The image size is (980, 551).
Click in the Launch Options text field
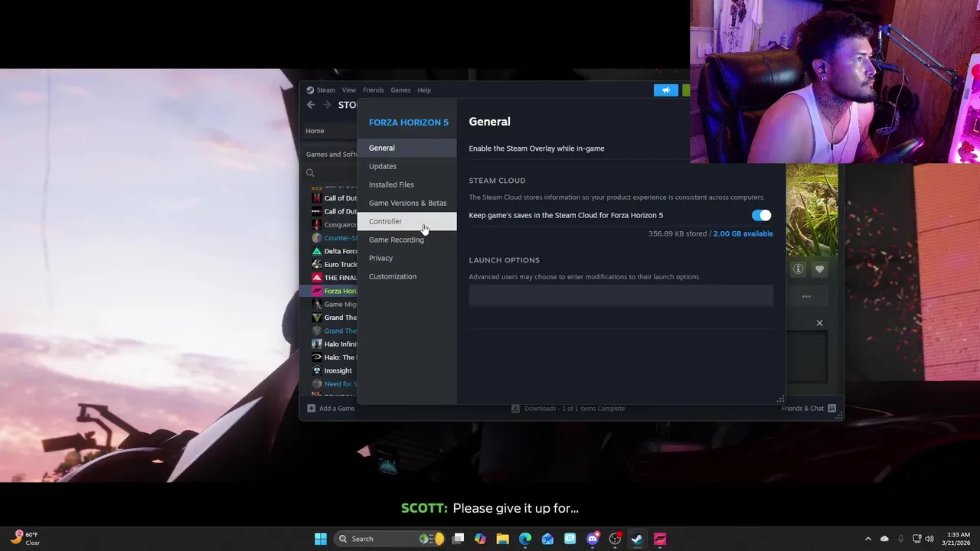[x=621, y=295]
